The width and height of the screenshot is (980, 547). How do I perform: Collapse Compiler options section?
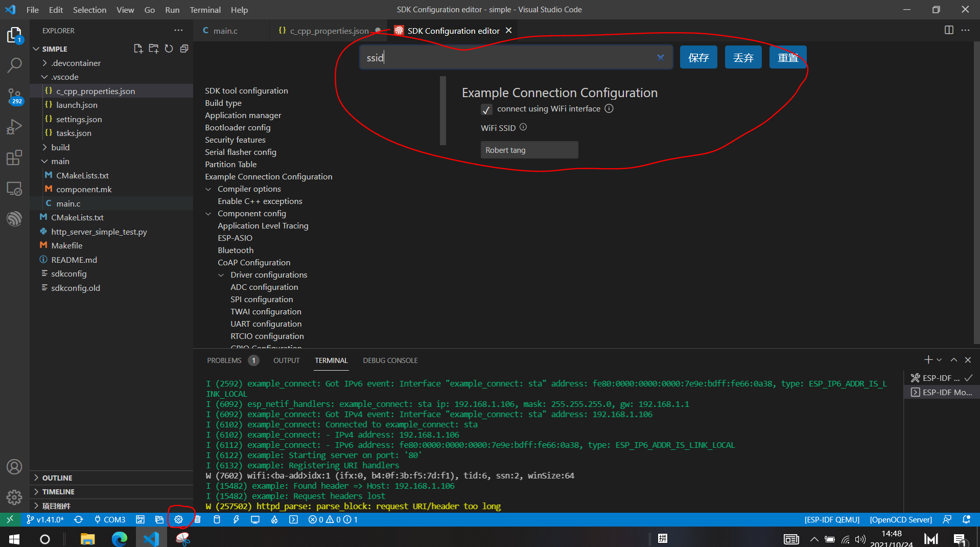click(208, 189)
